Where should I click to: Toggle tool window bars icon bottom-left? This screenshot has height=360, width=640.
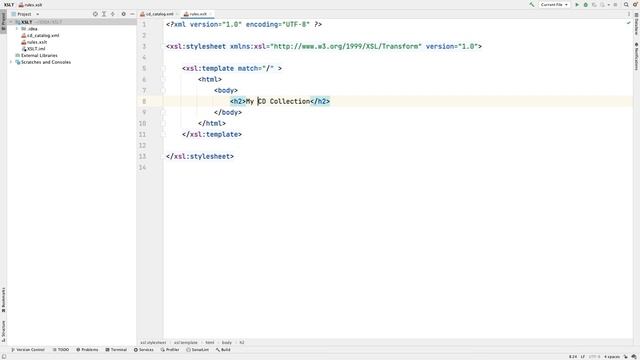(4, 357)
